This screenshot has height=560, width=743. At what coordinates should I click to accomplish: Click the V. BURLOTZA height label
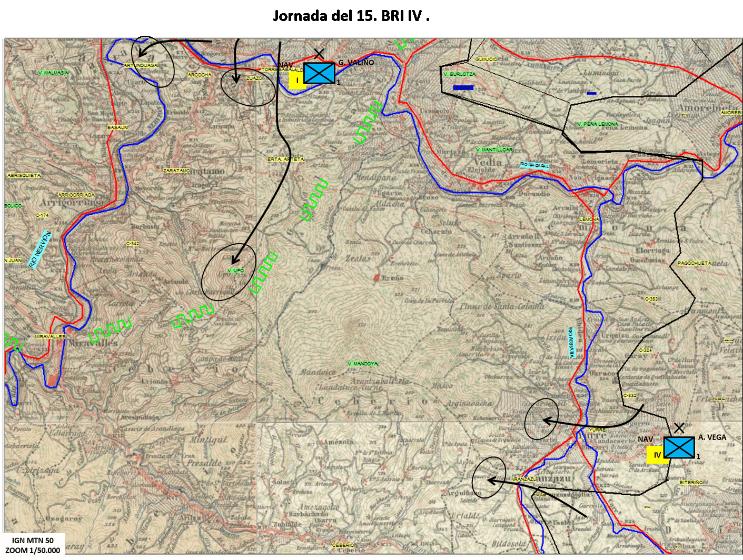coord(460,74)
